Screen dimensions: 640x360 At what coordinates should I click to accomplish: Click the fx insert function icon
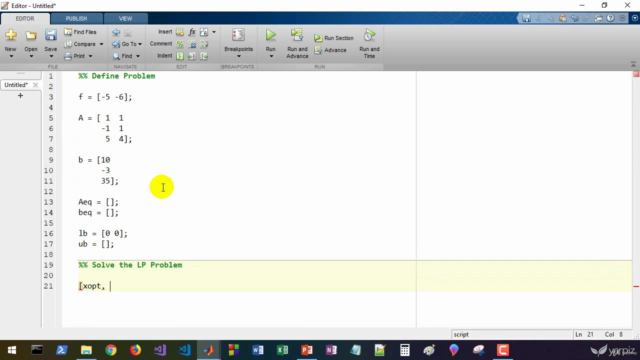pos(192,32)
